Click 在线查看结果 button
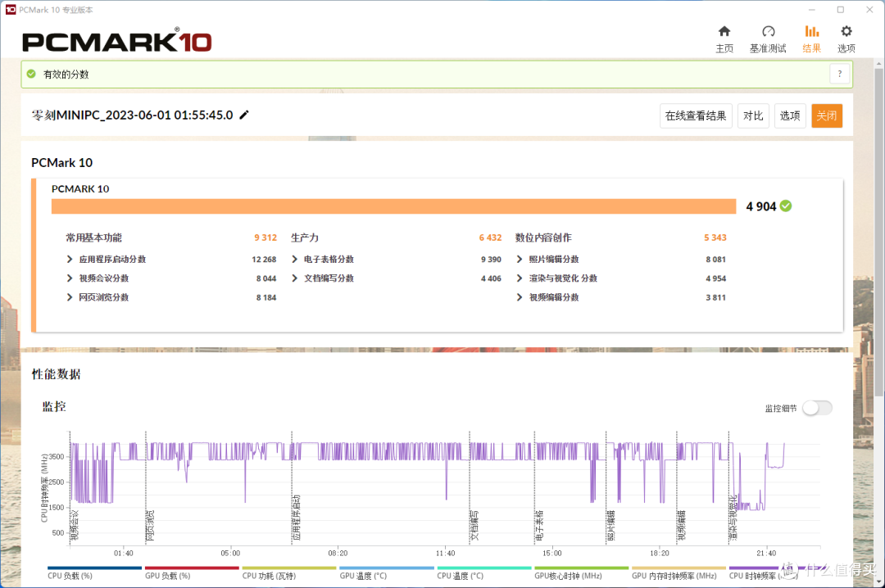This screenshot has height=588, width=885. tap(696, 115)
